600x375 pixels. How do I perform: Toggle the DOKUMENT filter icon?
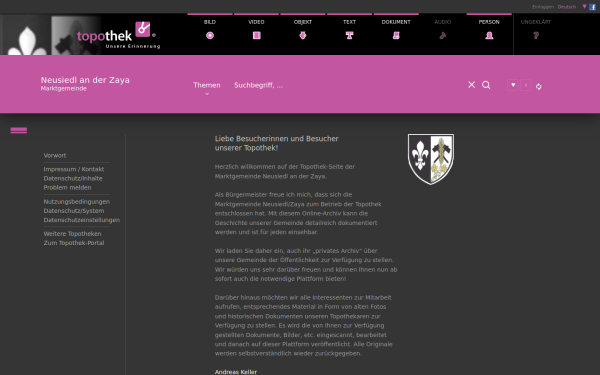tap(396, 36)
